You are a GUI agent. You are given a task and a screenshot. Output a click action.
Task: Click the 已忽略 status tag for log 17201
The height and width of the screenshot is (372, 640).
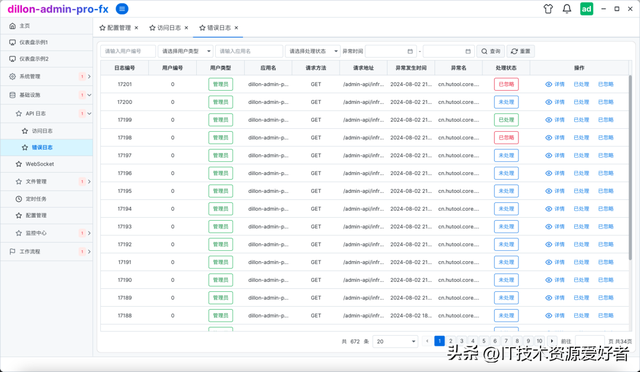(506, 85)
